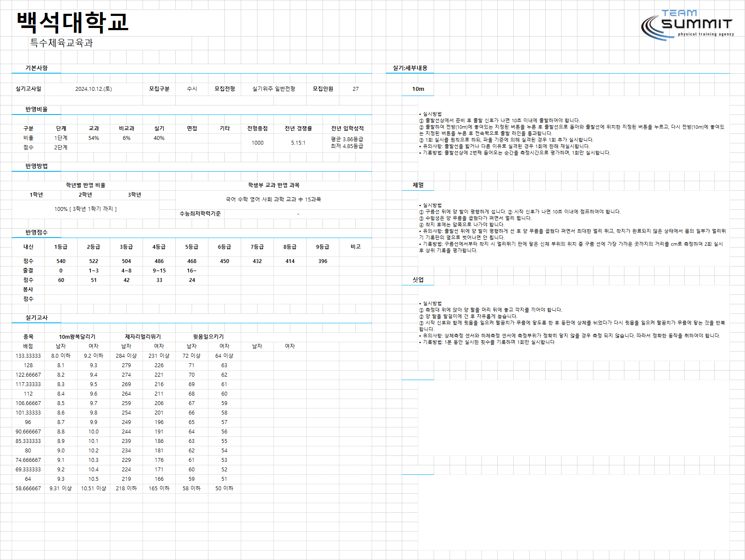
Task: Click the 평균 3.86등급 cell
Action: pos(347,139)
